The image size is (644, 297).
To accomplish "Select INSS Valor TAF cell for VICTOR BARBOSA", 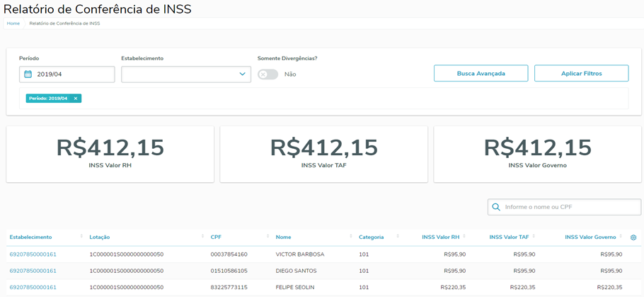I will tap(524, 254).
